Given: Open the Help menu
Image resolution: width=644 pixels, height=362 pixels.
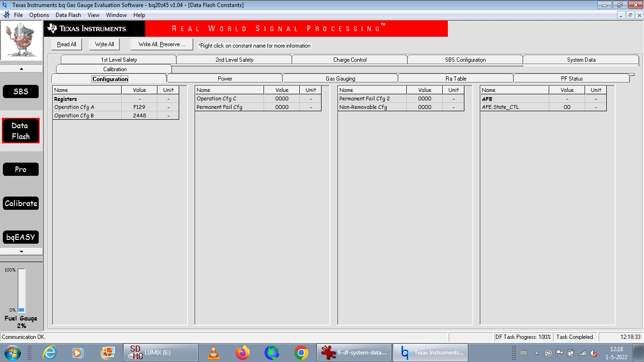Looking at the screenshot, I should pyautogui.click(x=139, y=15).
